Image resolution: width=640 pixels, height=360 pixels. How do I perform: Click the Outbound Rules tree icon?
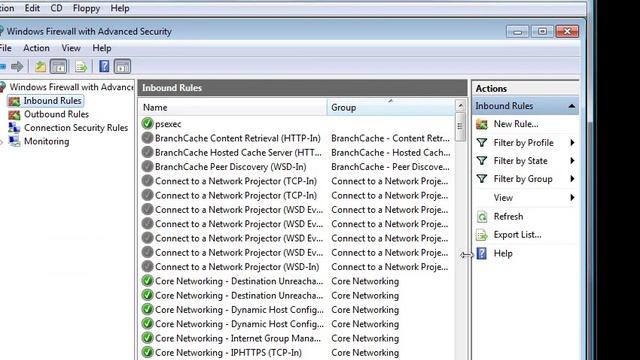tap(14, 115)
